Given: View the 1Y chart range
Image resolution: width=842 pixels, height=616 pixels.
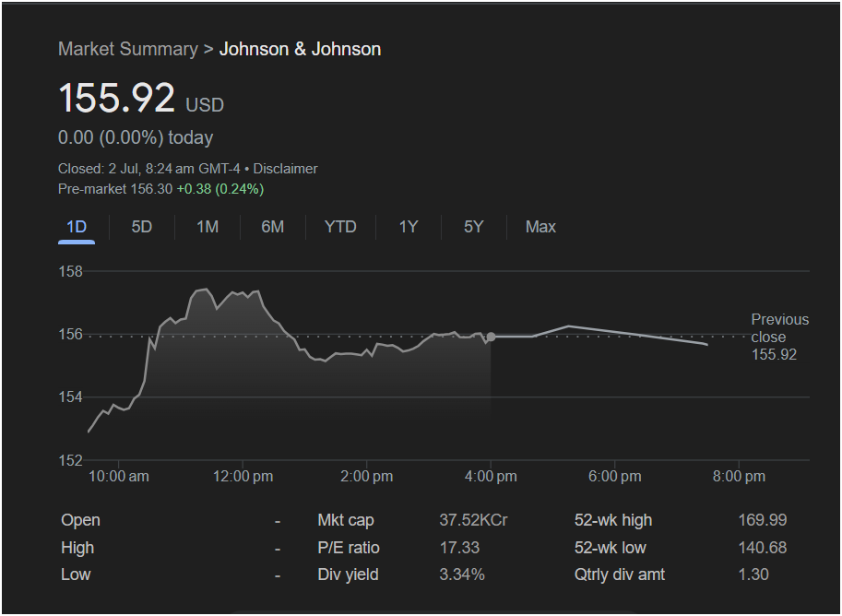Looking at the screenshot, I should pos(409,227).
